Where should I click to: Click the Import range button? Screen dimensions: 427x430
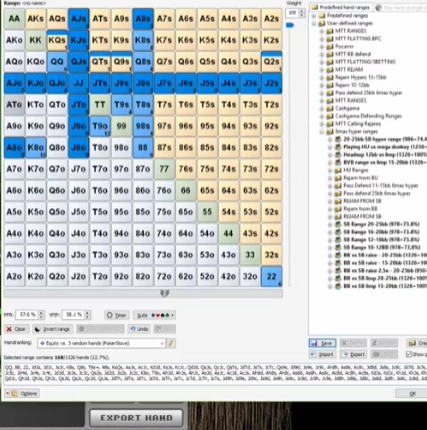pyautogui.click(x=322, y=354)
